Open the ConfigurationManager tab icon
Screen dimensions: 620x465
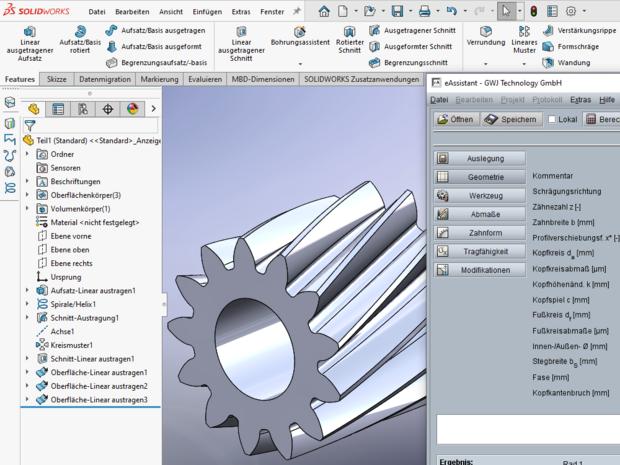click(83, 109)
